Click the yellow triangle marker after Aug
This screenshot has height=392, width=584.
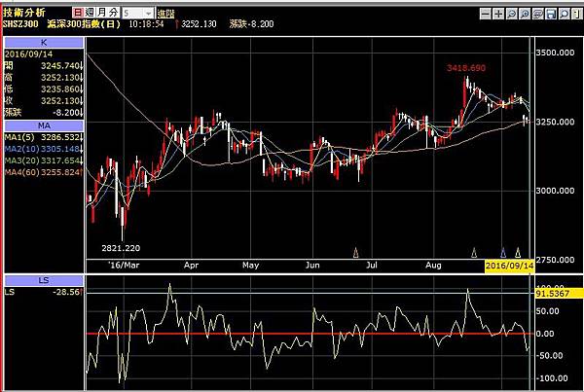point(474,253)
